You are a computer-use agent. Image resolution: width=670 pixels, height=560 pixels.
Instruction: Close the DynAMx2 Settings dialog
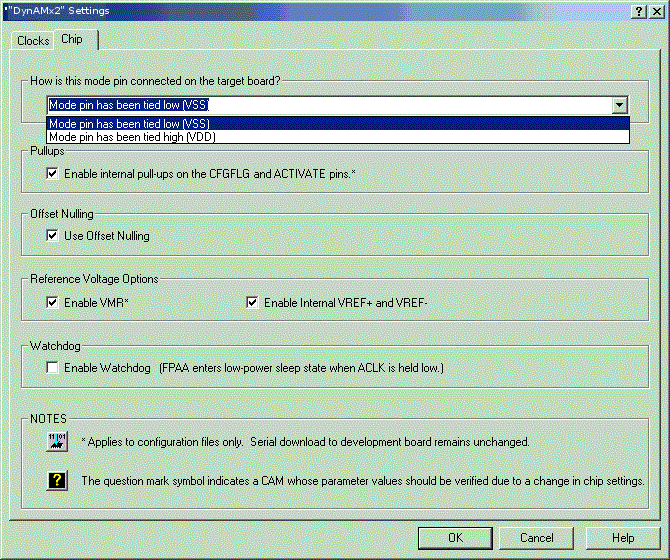pyautogui.click(x=657, y=12)
